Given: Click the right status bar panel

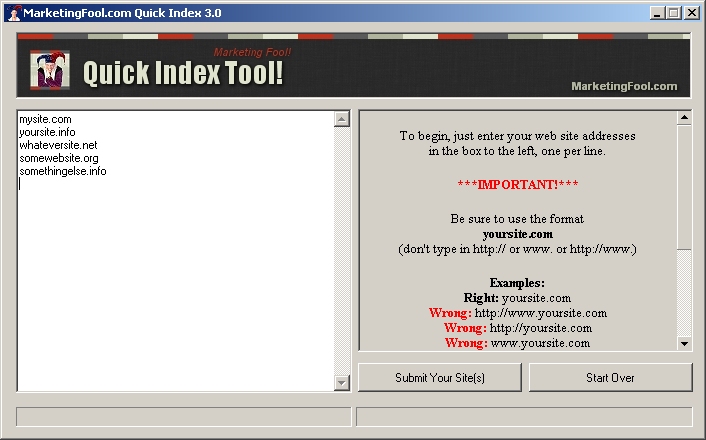Looking at the screenshot, I should [524, 417].
